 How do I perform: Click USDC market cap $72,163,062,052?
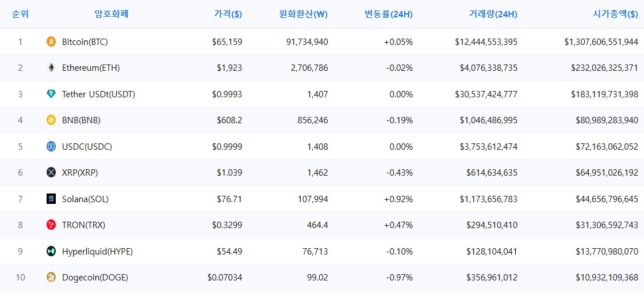(607, 146)
